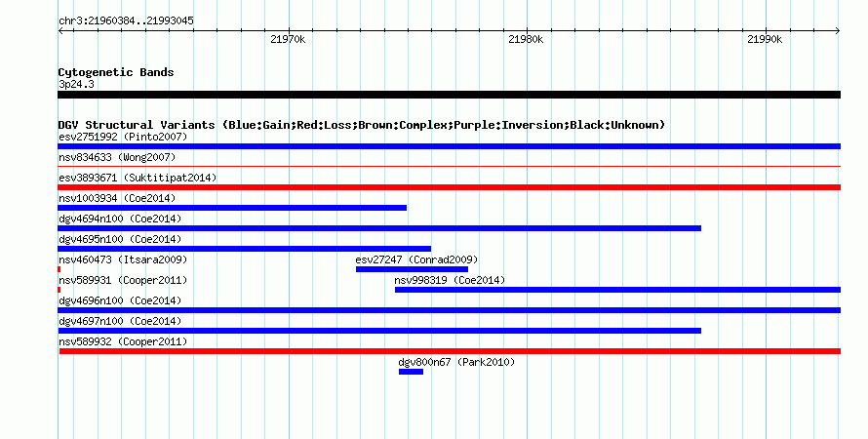Open dgv800n67 (Park2010) label
This screenshot has width=868, height=439.
[x=456, y=362]
